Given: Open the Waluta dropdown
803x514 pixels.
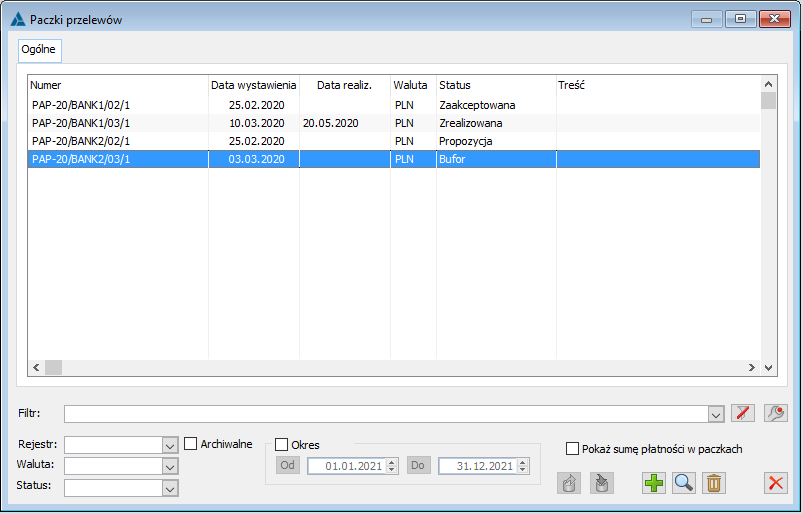Looking at the screenshot, I should coord(170,466).
